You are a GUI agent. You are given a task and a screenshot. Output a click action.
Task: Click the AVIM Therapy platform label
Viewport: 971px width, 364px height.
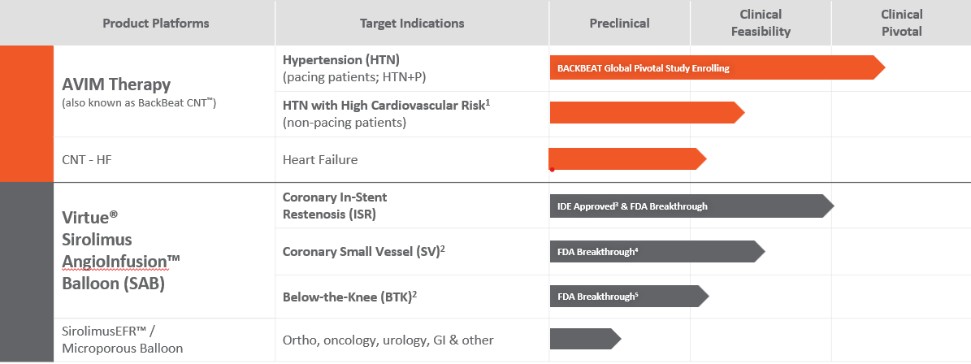click(x=116, y=84)
